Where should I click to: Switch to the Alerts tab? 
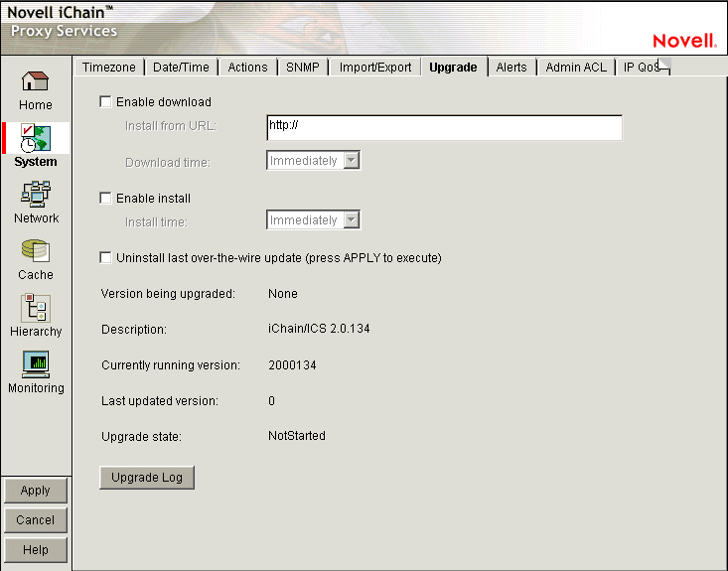click(x=511, y=68)
